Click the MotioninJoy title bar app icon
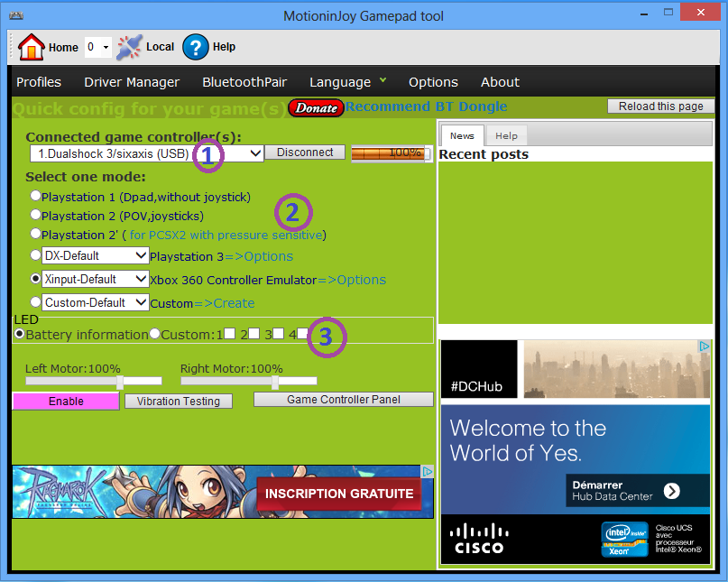 pos(16,15)
